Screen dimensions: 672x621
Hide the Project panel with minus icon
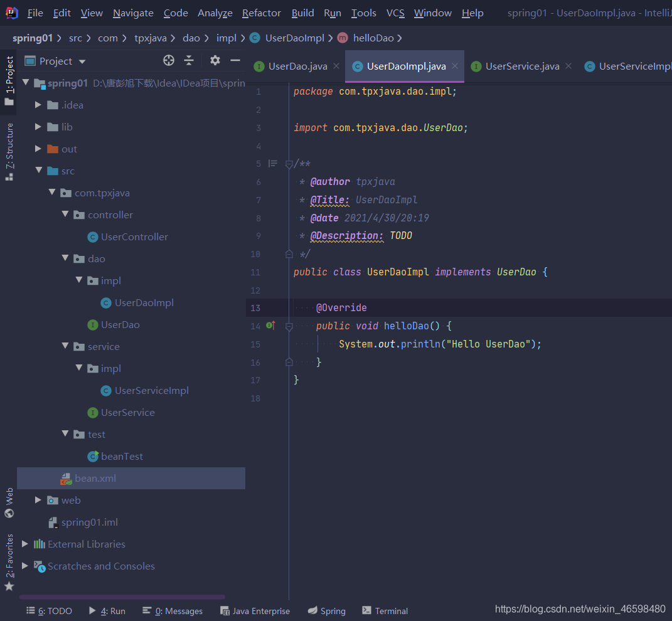(235, 60)
